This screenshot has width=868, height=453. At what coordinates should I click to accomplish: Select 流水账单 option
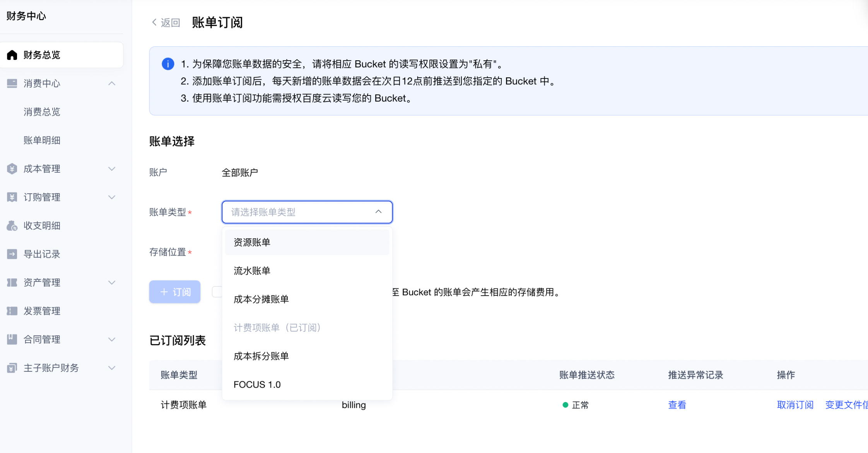[307, 271]
